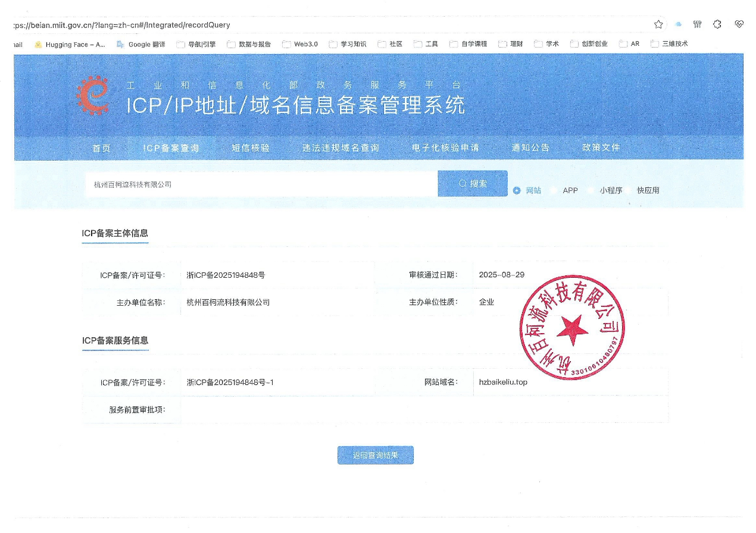
Task: Click the 审核通过日期 label
Action: pos(433,275)
